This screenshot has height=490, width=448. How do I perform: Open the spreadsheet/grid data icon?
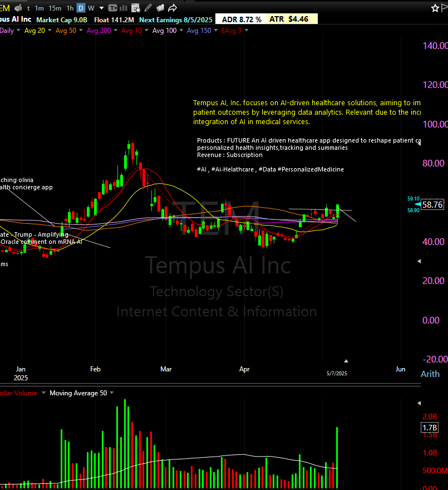click(135, 8)
